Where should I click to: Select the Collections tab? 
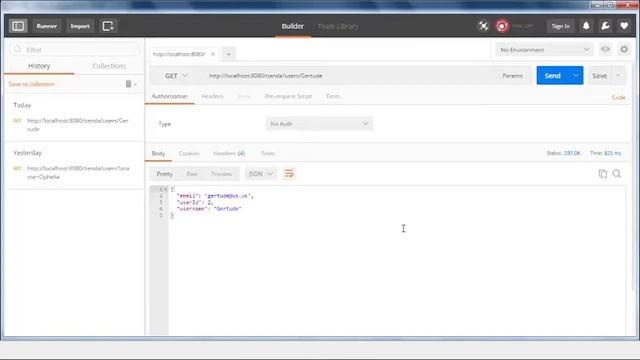(x=109, y=66)
